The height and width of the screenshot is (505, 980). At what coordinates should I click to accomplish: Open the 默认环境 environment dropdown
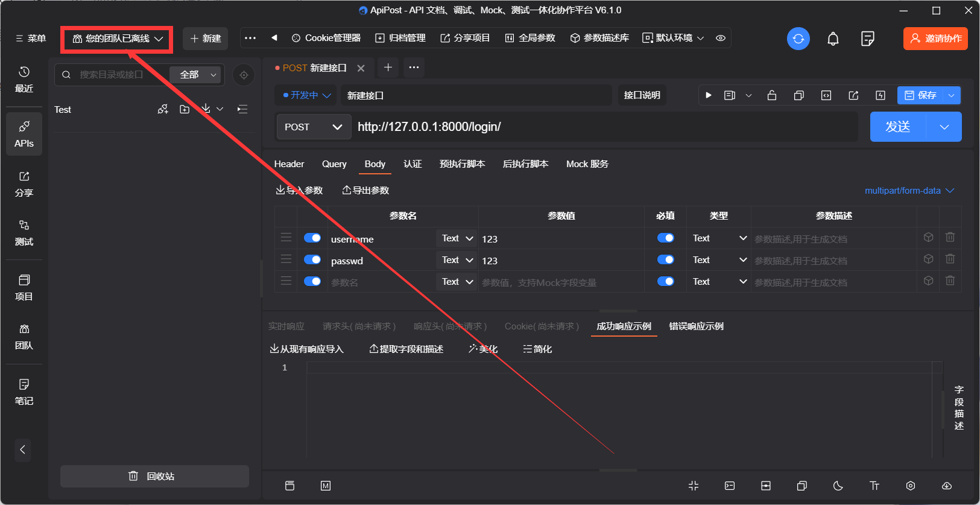pyautogui.click(x=673, y=38)
